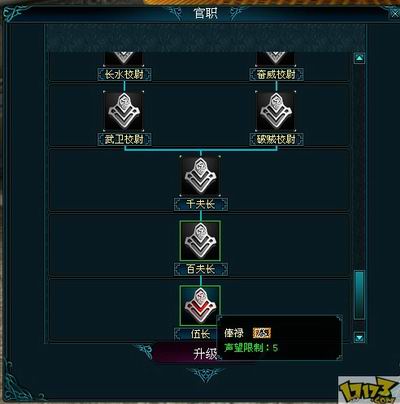This screenshot has height=404, width=400.
Task: Select the 破贼校尉 rank badge icon
Action: click(x=275, y=111)
